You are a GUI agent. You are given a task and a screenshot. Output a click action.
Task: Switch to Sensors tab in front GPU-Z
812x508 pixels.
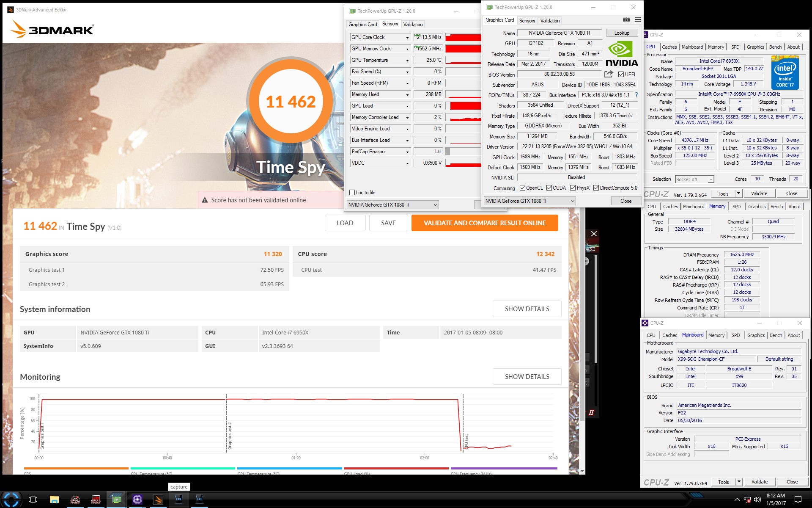click(x=527, y=20)
